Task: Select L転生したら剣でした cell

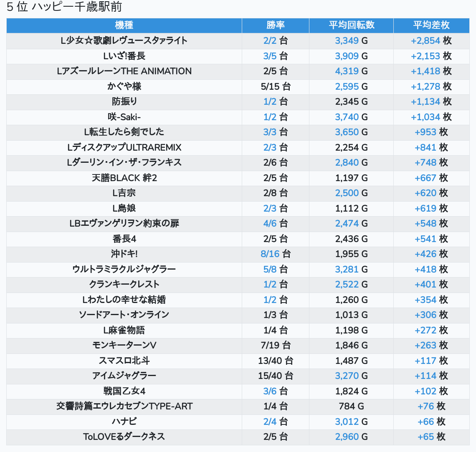Action: click(x=124, y=132)
